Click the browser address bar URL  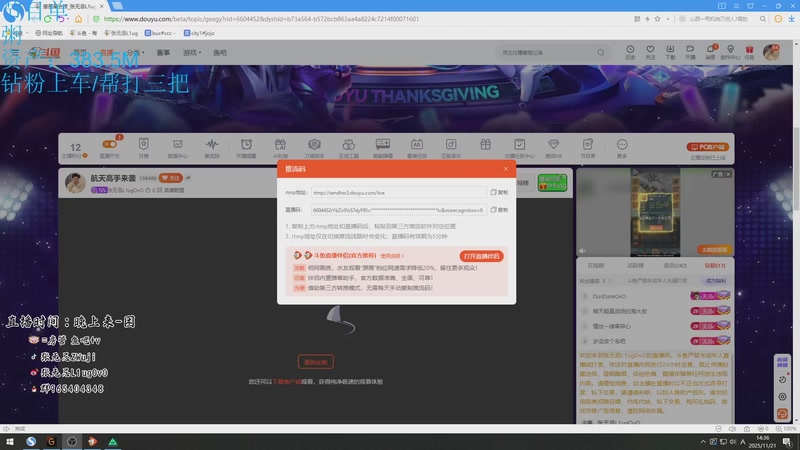pyautogui.click(x=261, y=19)
